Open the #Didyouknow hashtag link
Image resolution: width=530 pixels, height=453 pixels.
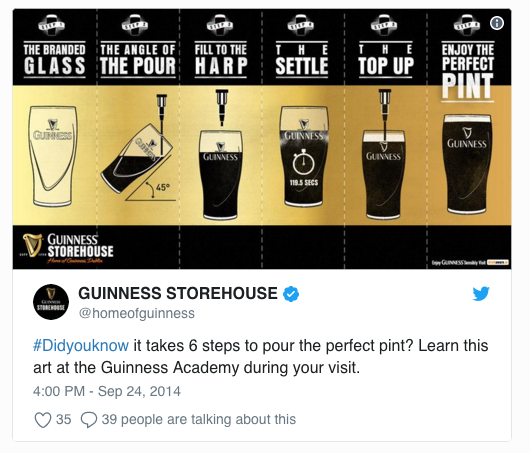click(81, 345)
